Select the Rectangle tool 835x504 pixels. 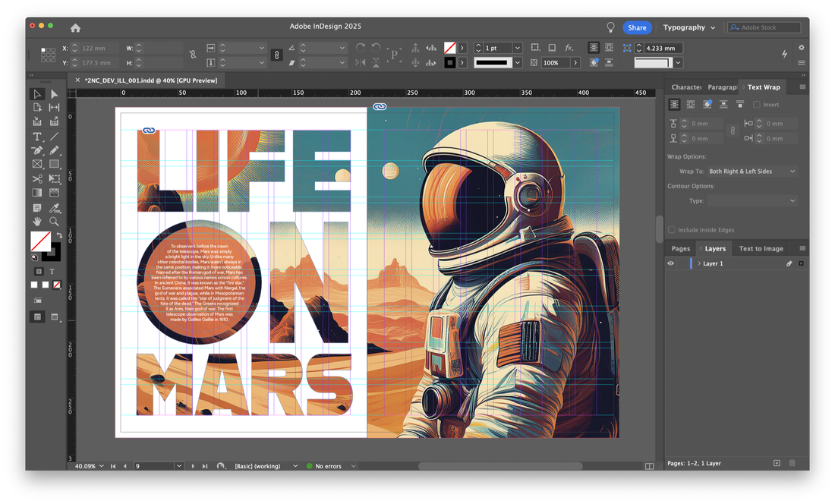coord(55,165)
